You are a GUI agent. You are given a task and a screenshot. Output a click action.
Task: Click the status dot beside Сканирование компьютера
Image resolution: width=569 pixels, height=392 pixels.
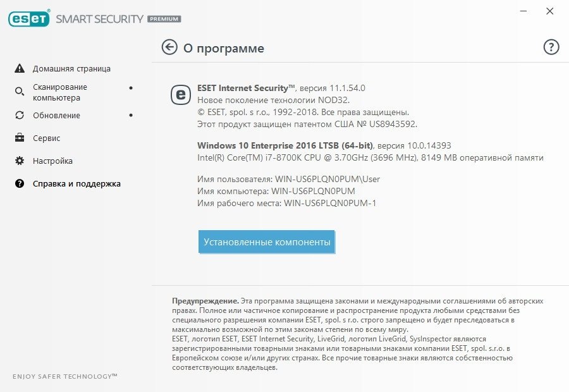pyautogui.click(x=131, y=87)
